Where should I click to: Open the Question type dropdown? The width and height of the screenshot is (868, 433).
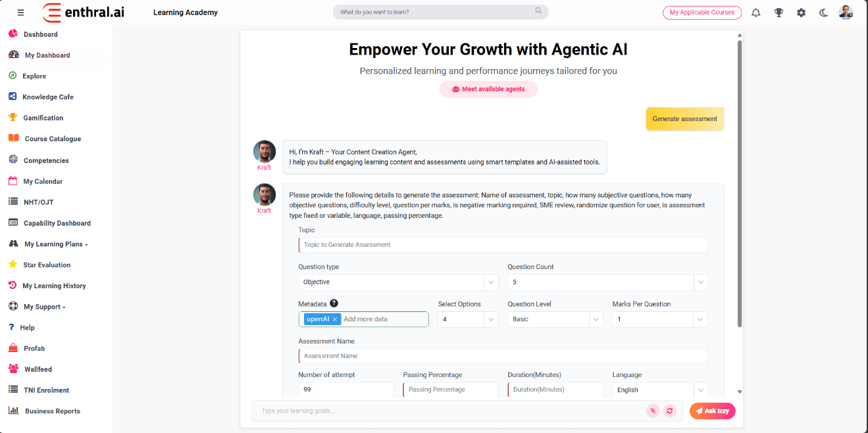pos(398,282)
